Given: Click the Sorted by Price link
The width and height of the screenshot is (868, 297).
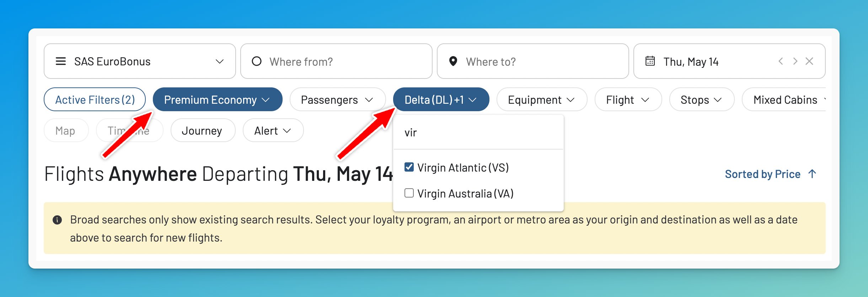Looking at the screenshot, I should pyautogui.click(x=763, y=174).
